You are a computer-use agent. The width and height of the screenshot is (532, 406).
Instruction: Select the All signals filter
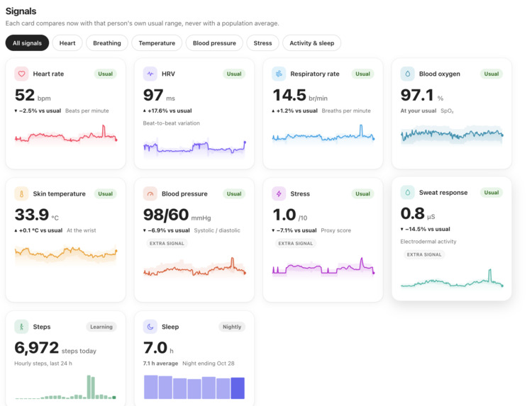pyautogui.click(x=27, y=43)
